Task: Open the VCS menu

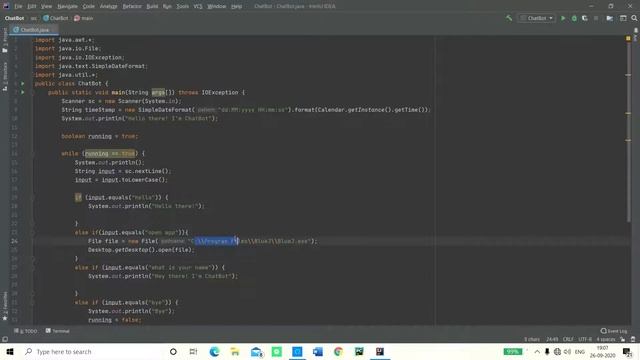Action: pyautogui.click(x=198, y=6)
